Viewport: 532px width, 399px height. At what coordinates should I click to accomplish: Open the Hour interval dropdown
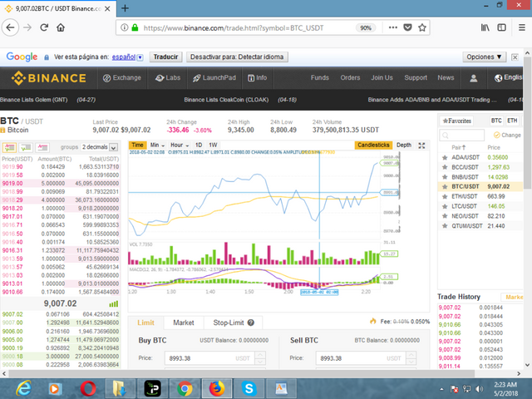click(180, 145)
